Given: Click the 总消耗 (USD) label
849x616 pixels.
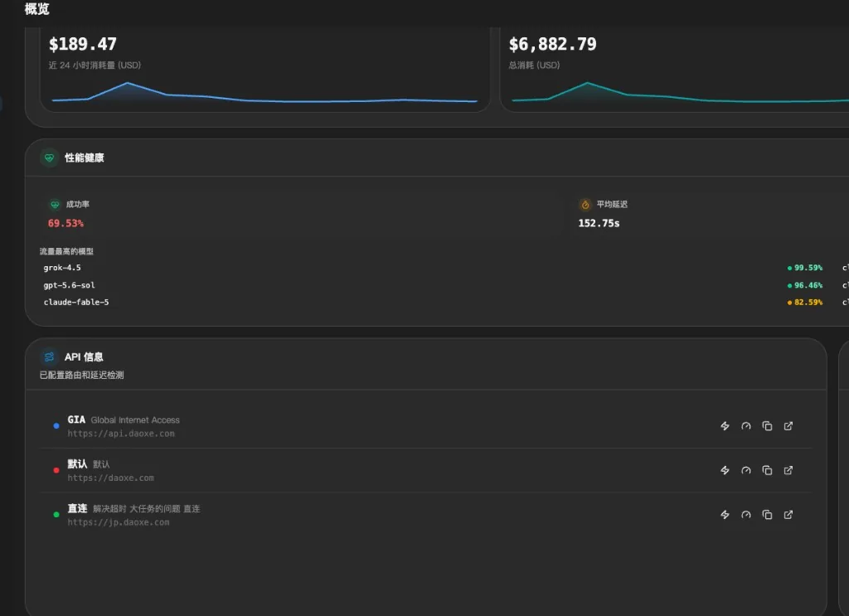Looking at the screenshot, I should tap(534, 65).
